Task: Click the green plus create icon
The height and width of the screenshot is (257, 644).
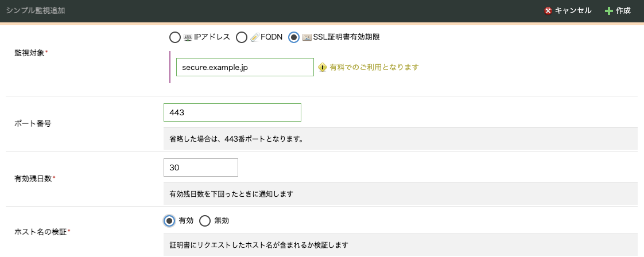Action: [x=609, y=11]
